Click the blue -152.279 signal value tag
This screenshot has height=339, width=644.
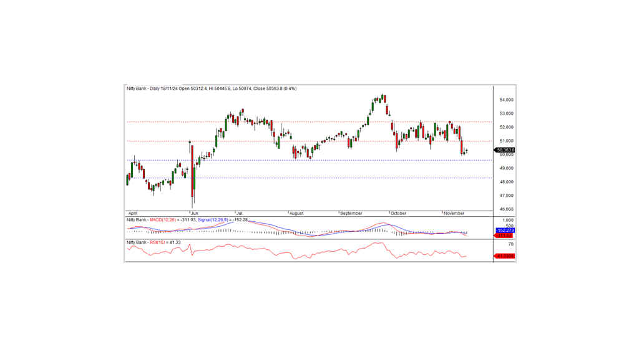(505, 231)
